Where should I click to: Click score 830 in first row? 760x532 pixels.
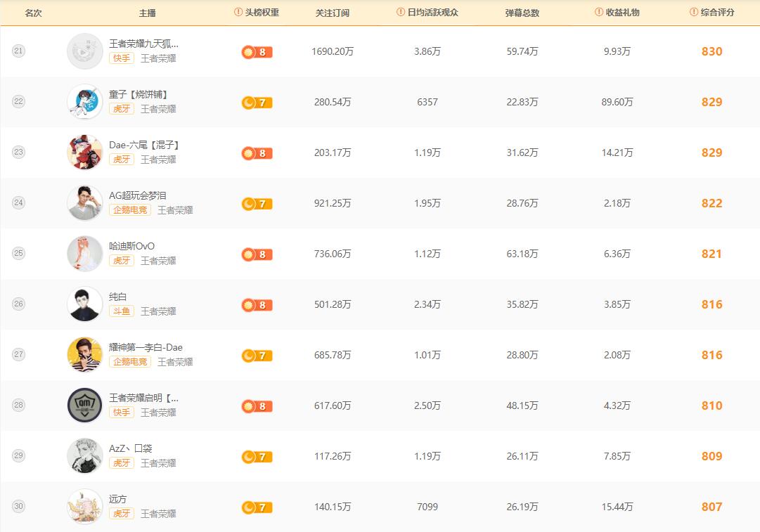(x=711, y=51)
